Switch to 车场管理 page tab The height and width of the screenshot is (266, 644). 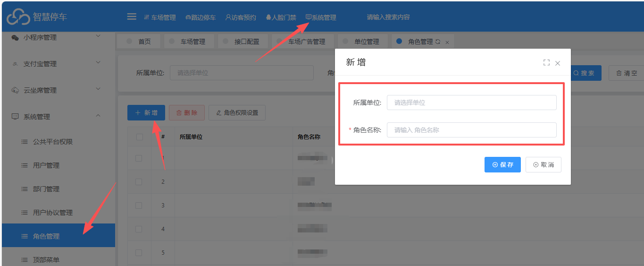[x=189, y=42]
